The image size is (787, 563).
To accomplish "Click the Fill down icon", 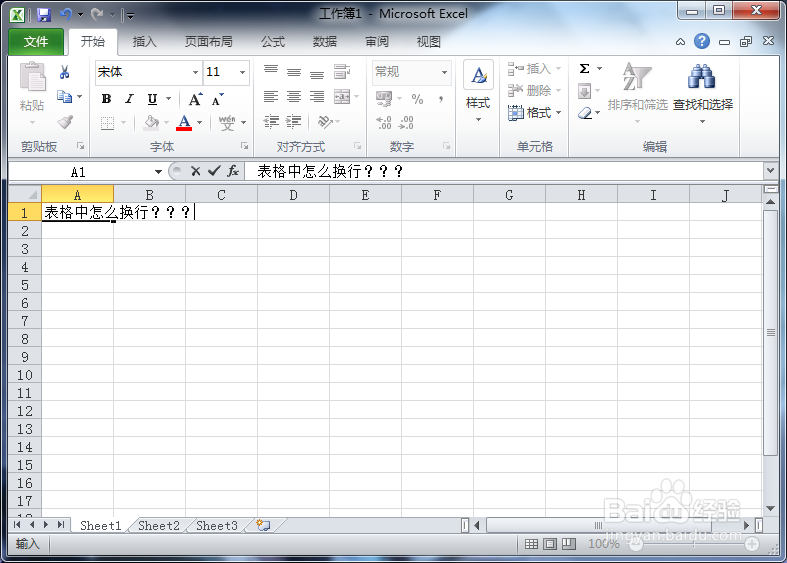I will (x=584, y=91).
